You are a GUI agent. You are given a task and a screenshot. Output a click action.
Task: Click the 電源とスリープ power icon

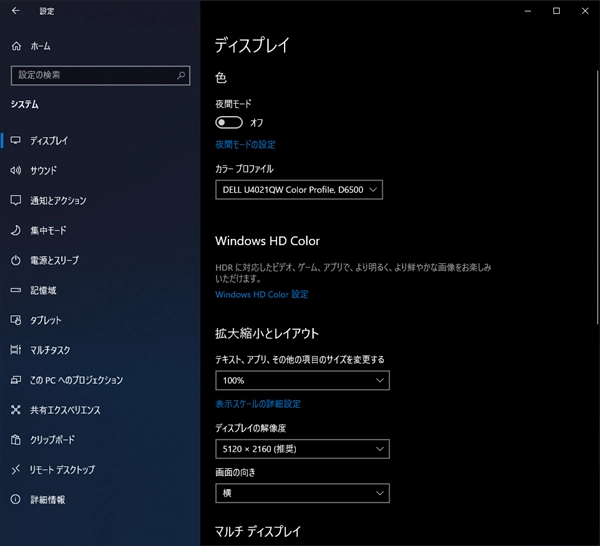[x=16, y=261]
